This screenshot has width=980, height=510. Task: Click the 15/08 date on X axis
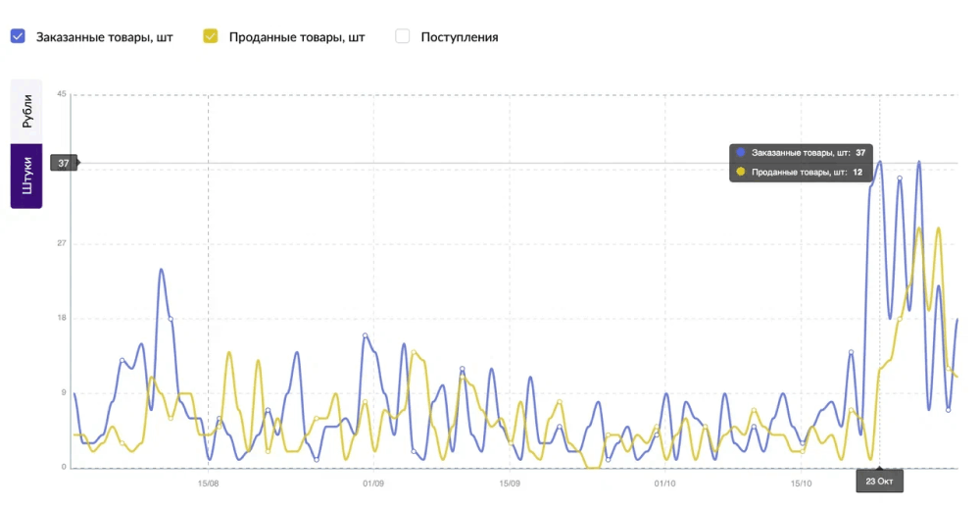pyautogui.click(x=208, y=484)
